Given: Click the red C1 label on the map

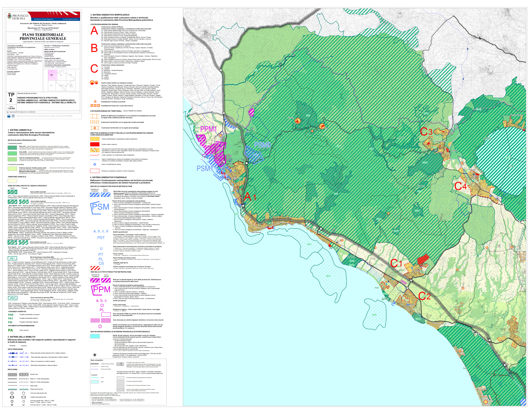Looking at the screenshot, I should (x=396, y=263).
